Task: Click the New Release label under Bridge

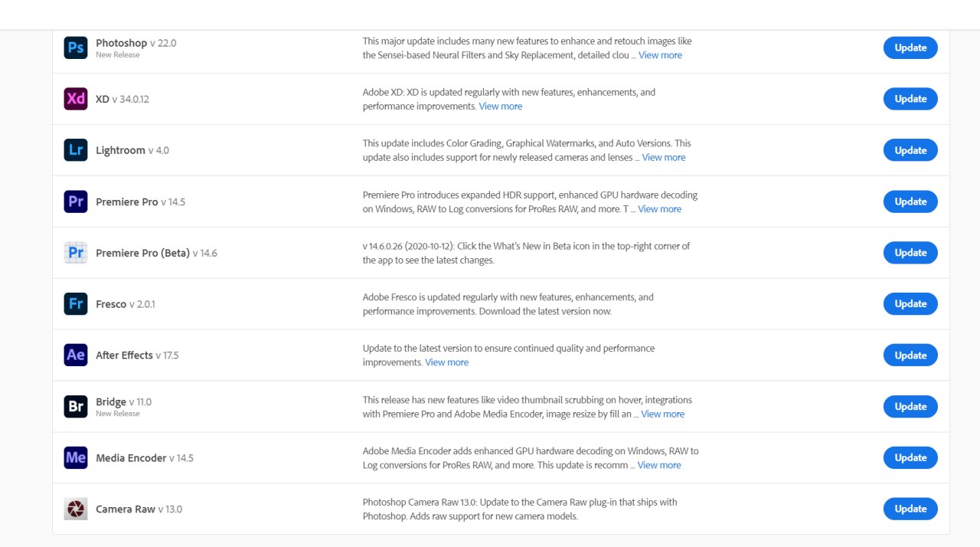Action: click(x=118, y=414)
